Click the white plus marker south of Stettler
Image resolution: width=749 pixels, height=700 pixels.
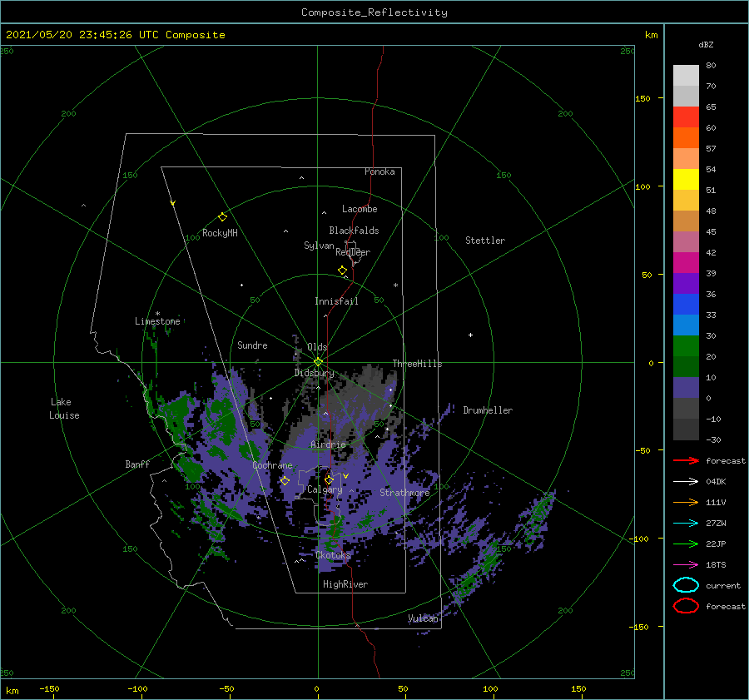click(x=470, y=335)
